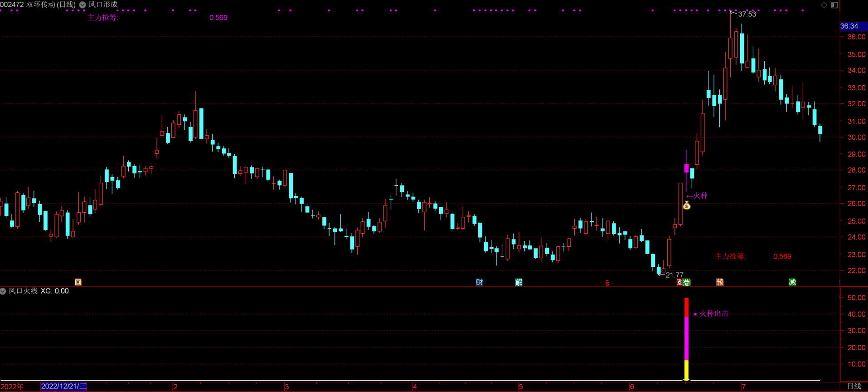
Task: Click the 35.00 price axis label
Action: pos(856,54)
